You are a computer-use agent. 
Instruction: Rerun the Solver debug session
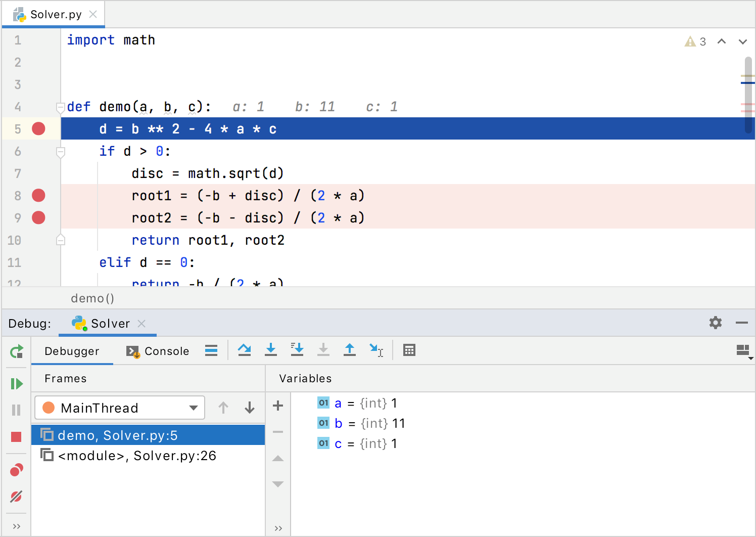pyautogui.click(x=17, y=352)
